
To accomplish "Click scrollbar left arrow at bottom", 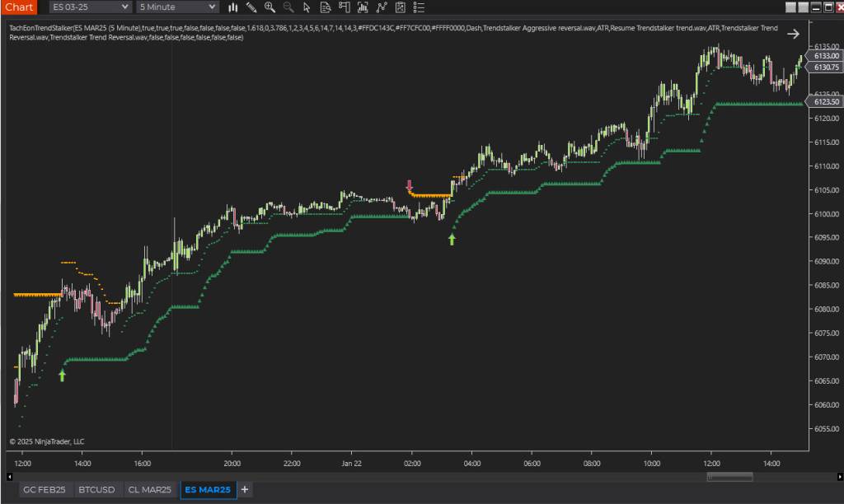I will pos(10,476).
